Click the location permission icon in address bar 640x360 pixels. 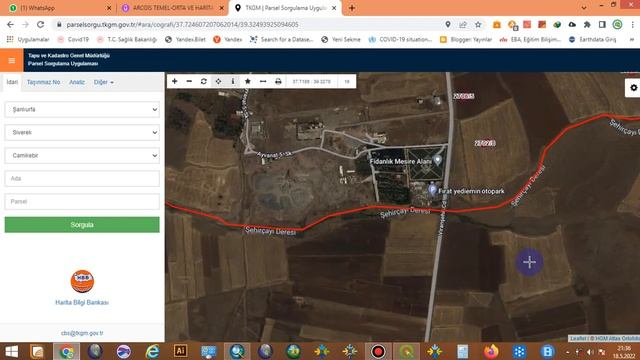pyautogui.click(x=448, y=24)
